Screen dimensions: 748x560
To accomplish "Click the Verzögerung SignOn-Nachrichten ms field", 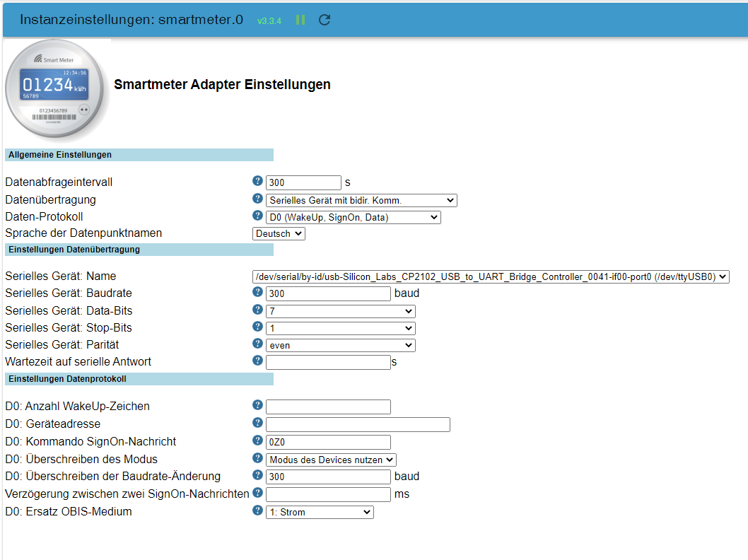I will click(328, 495).
